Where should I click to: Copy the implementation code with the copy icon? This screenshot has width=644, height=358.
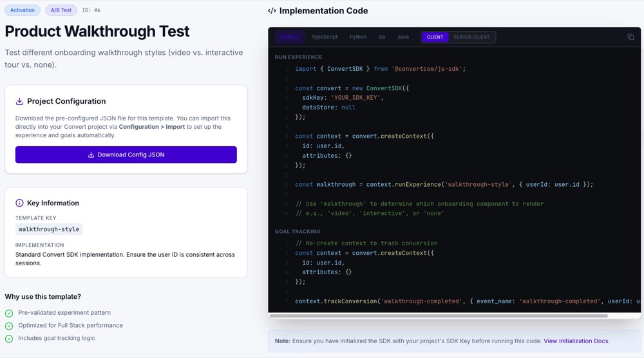[630, 37]
